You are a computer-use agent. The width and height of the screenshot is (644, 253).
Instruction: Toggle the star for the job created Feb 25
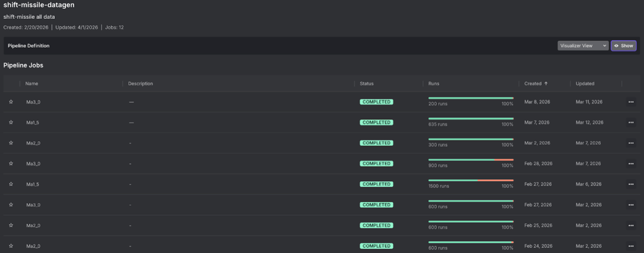coord(11,226)
